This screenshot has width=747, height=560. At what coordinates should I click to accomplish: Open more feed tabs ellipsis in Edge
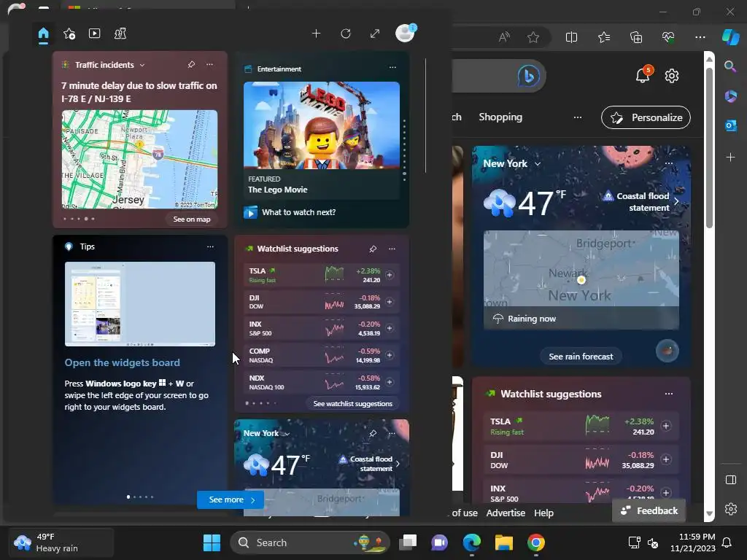(578, 117)
